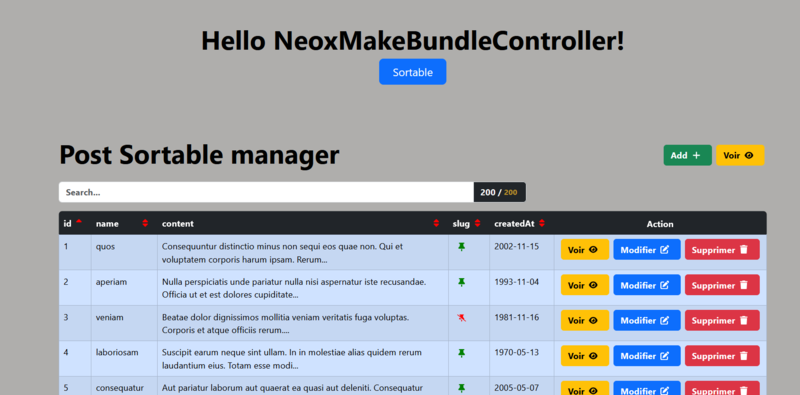Click the 200 / 200 results counter
Image resolution: width=800 pixels, height=395 pixels.
click(x=499, y=192)
